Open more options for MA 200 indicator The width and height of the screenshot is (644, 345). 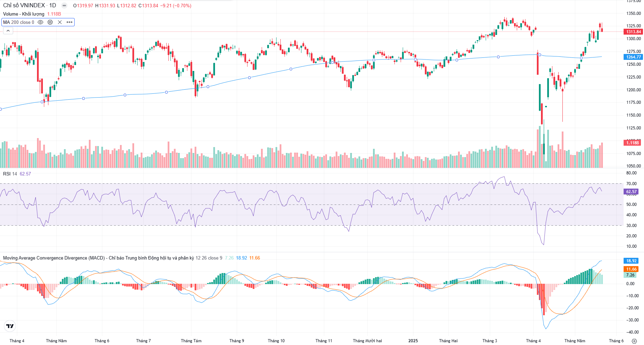(x=69, y=22)
